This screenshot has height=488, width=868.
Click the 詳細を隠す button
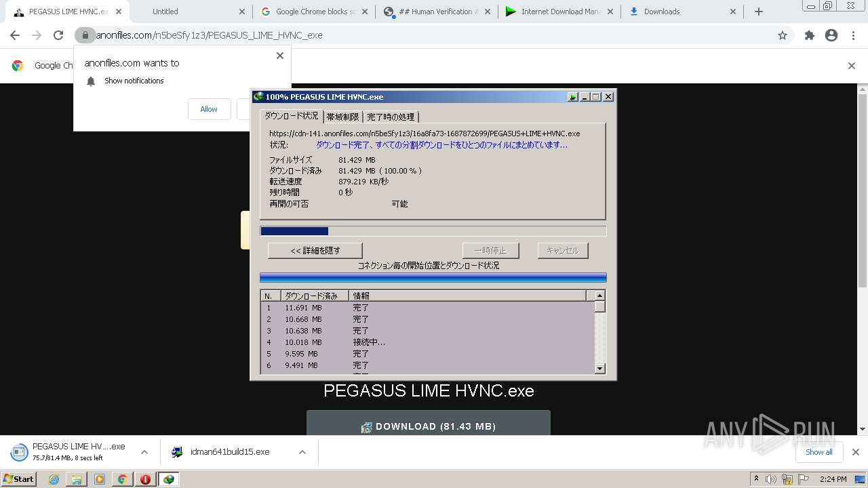(315, 250)
